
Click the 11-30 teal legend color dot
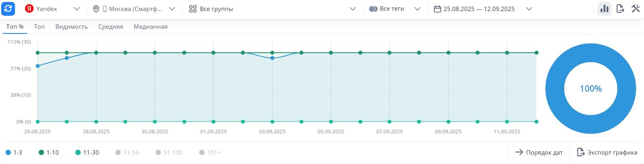[78, 153]
